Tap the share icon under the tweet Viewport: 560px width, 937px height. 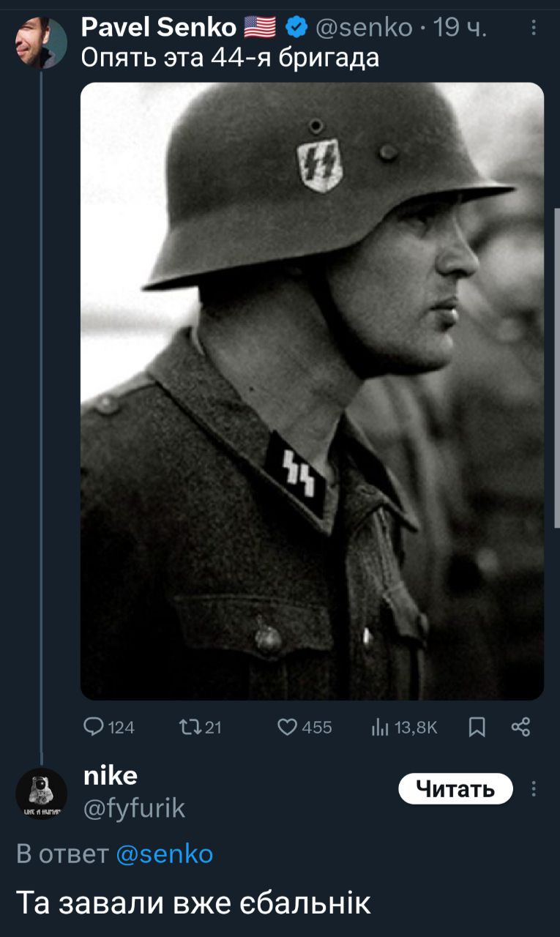(x=520, y=726)
